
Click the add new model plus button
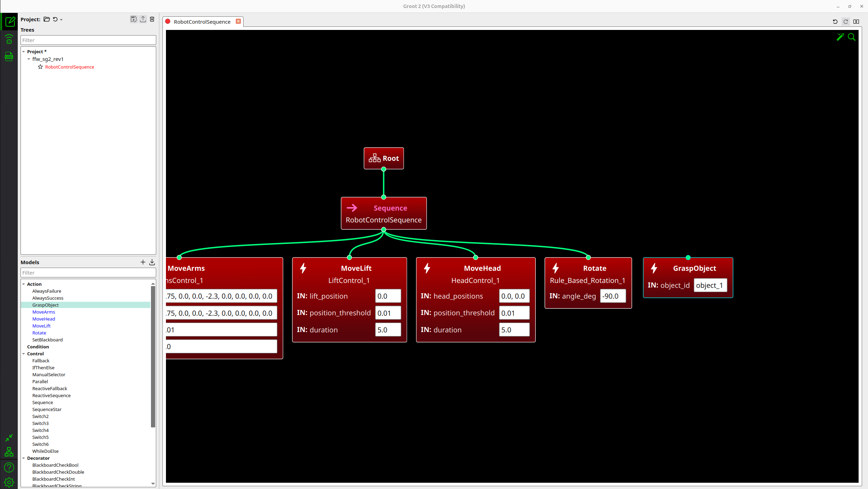pos(143,262)
